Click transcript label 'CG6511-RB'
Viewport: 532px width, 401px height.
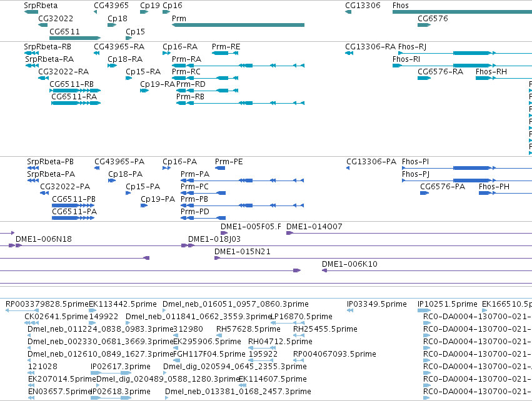pyautogui.click(x=72, y=84)
